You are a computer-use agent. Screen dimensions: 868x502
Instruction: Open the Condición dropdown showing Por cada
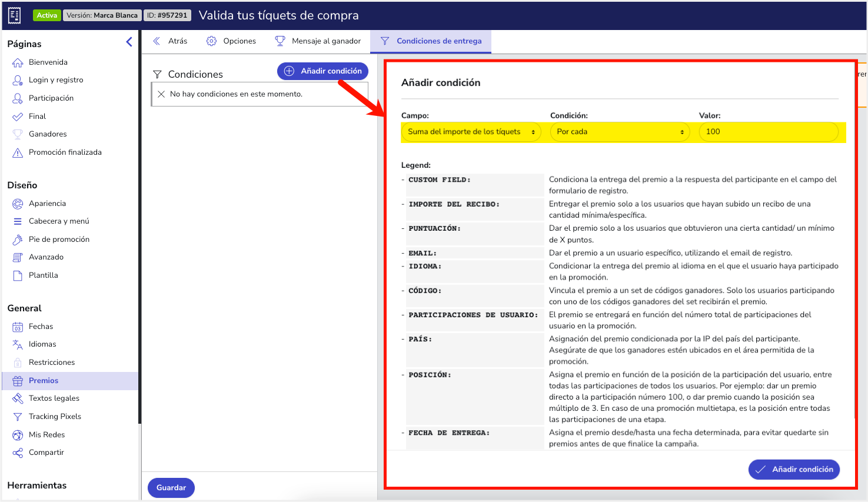point(620,132)
